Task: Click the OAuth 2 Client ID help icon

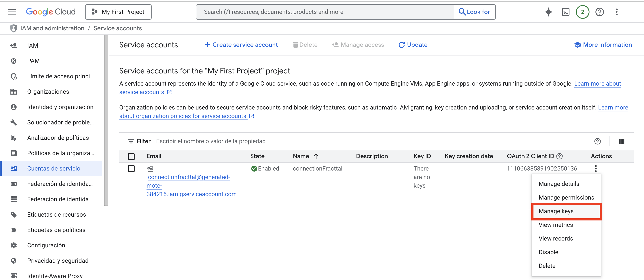Action: click(559, 156)
